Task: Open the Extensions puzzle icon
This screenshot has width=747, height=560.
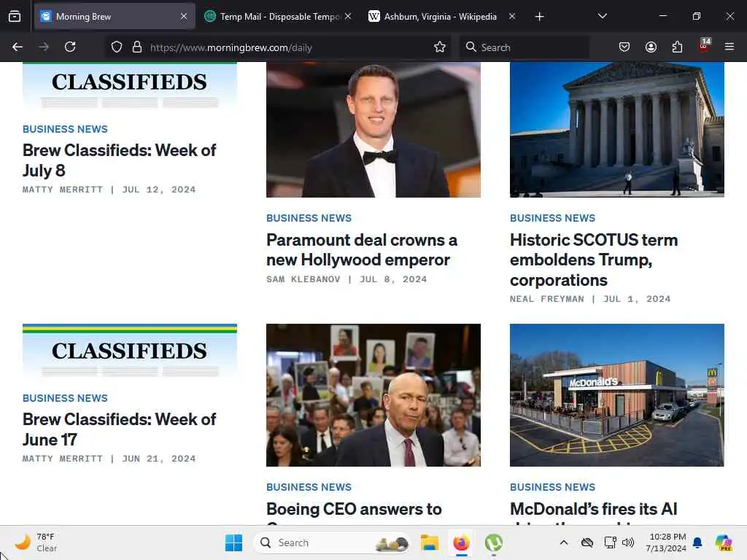Action: click(x=677, y=47)
